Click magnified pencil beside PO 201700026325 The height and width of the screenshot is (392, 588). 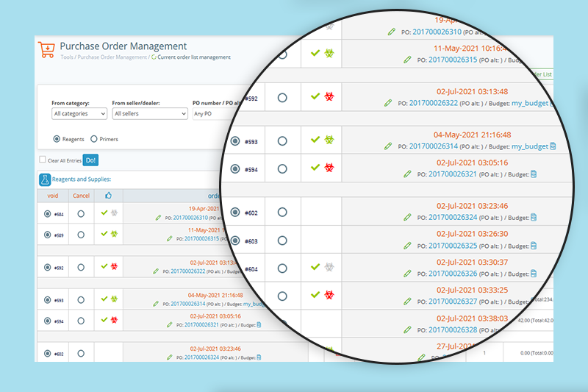point(408,246)
